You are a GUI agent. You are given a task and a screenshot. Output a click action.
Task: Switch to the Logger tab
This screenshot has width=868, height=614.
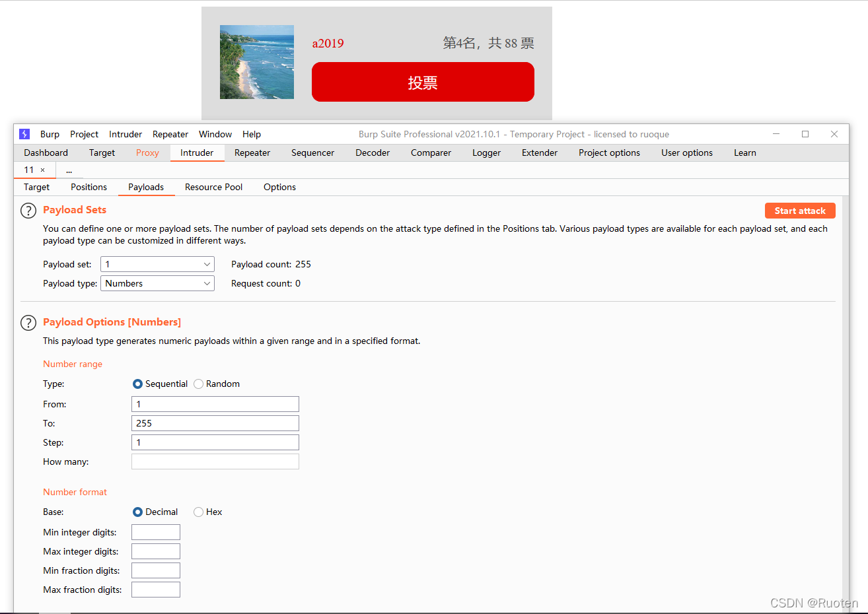[486, 153]
